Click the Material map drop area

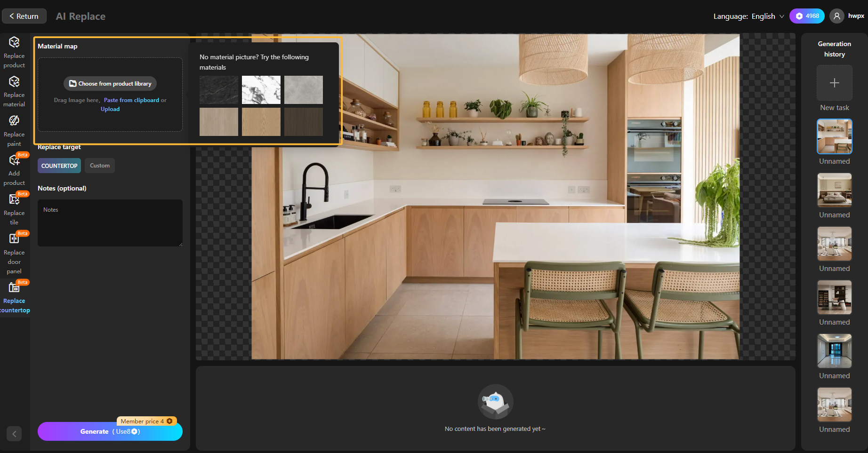point(110,95)
